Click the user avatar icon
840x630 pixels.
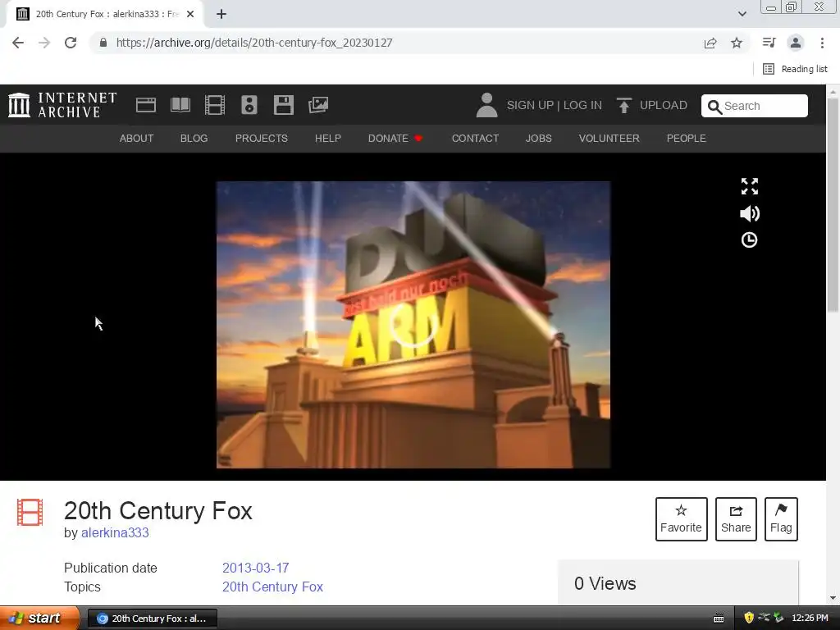point(486,105)
